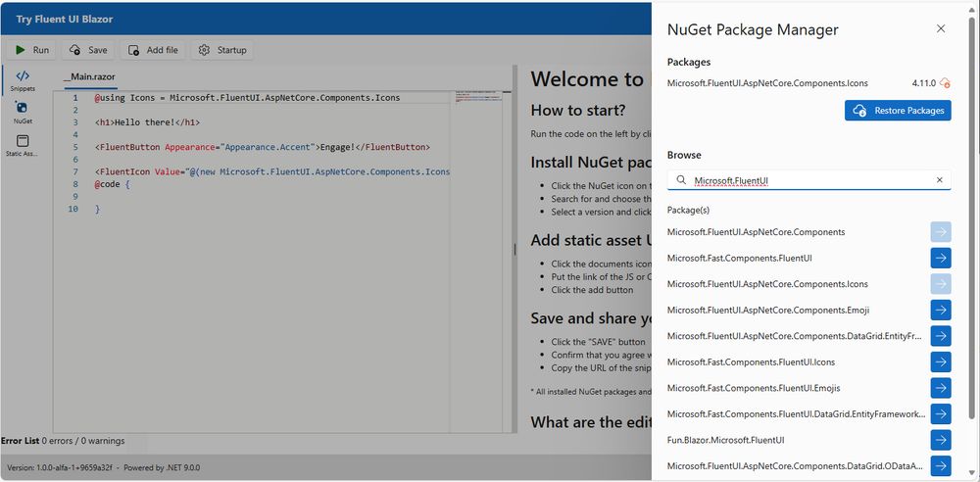Image resolution: width=980 pixels, height=482 pixels.
Task: Click the search magnifier icon
Action: tap(681, 180)
